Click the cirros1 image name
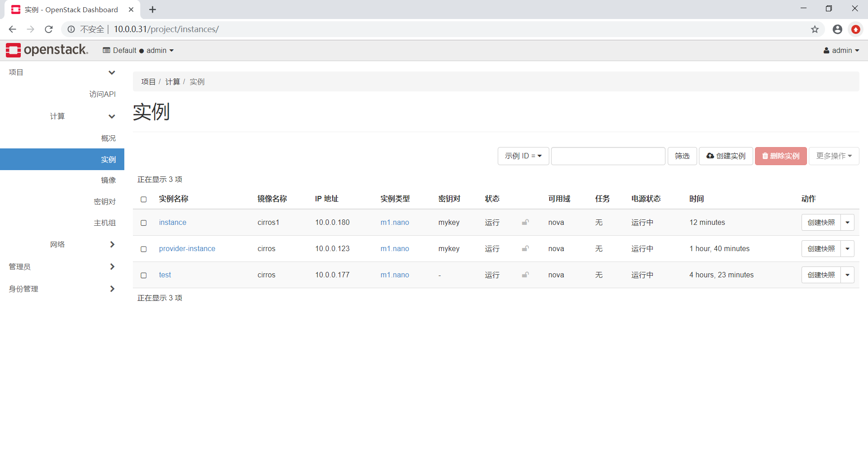The image size is (868, 471). (x=269, y=222)
